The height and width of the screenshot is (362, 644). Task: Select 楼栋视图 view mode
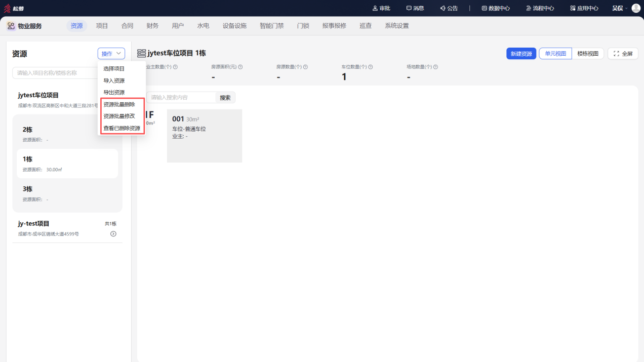coord(588,54)
